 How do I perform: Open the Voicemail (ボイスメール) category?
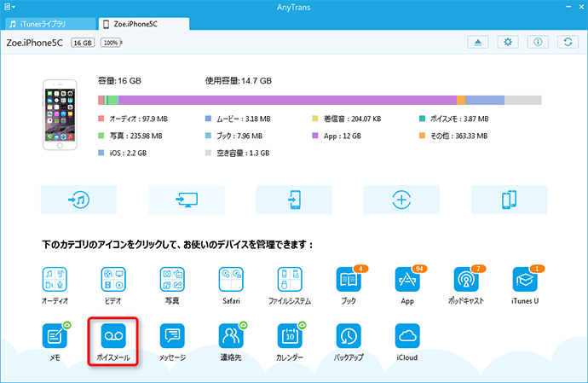tap(113, 336)
